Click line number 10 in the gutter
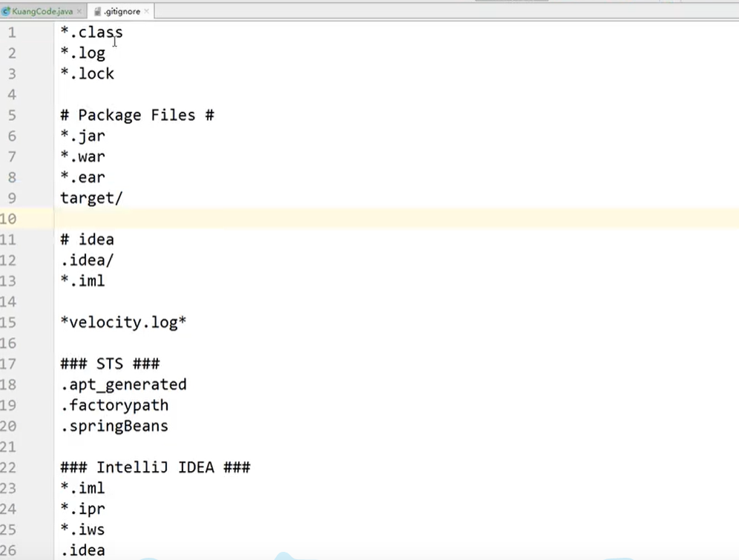This screenshot has height=560, width=739. click(8, 219)
